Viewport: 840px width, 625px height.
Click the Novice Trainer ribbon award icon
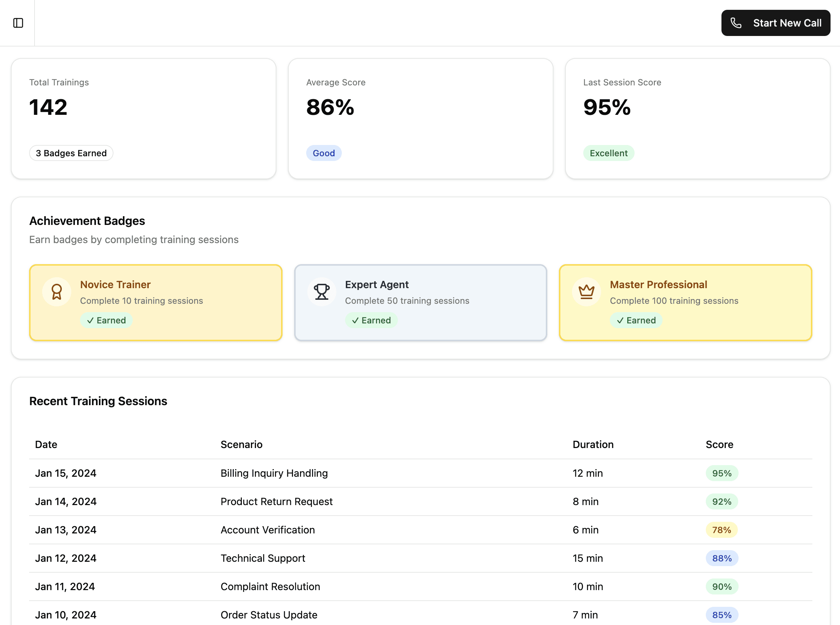pyautogui.click(x=57, y=292)
